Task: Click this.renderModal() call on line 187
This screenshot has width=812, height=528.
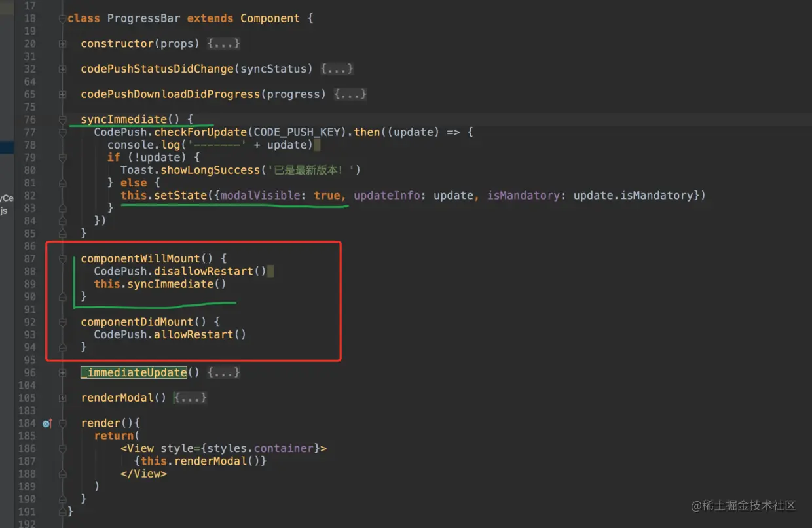Action: (x=200, y=461)
